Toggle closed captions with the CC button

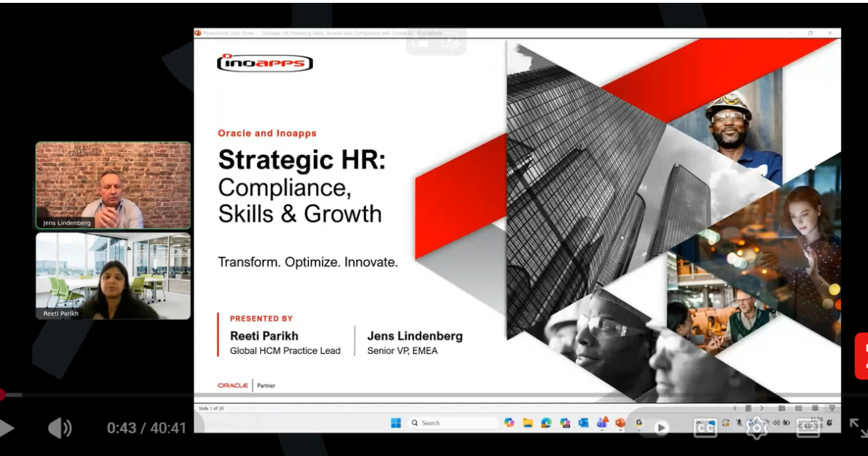pos(705,428)
